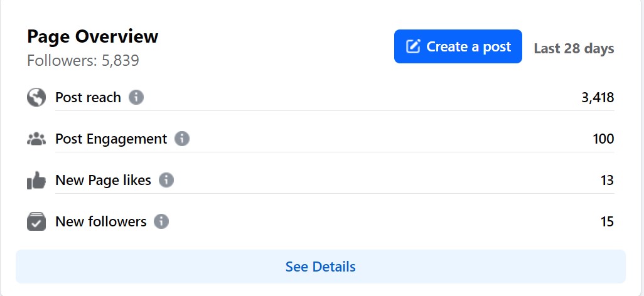The image size is (644, 296).
Task: Click the Followers: 5,839 count text
Action: pos(83,61)
